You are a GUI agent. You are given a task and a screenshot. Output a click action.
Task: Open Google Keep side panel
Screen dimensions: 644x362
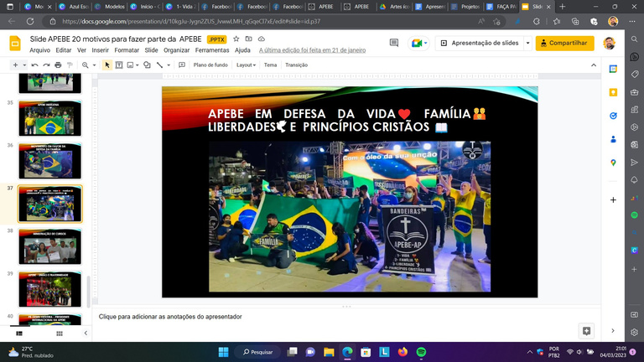click(x=613, y=92)
